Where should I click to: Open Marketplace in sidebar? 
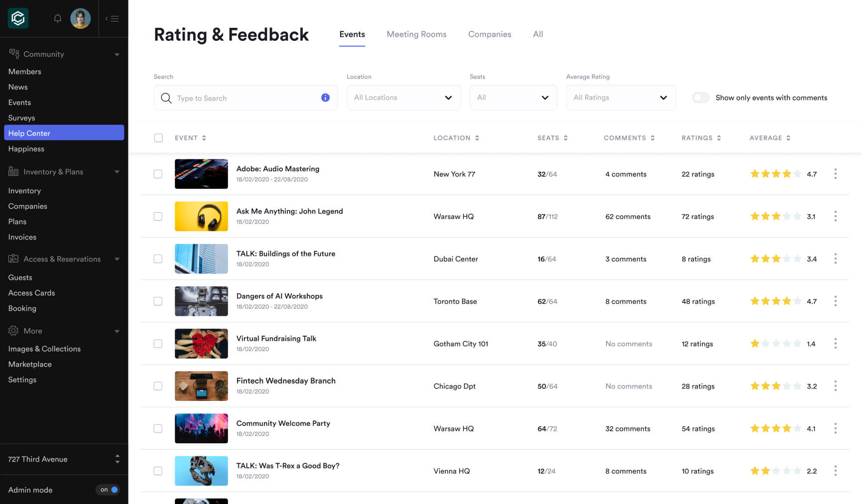point(30,364)
